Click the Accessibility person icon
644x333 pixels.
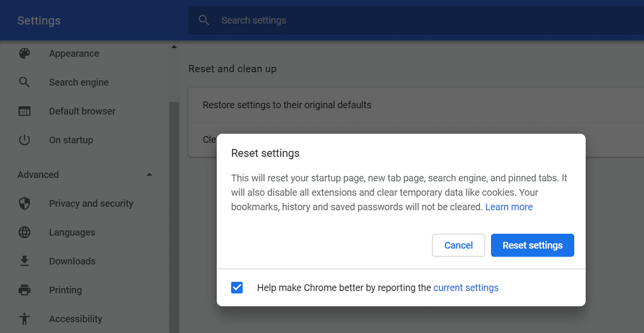24,318
